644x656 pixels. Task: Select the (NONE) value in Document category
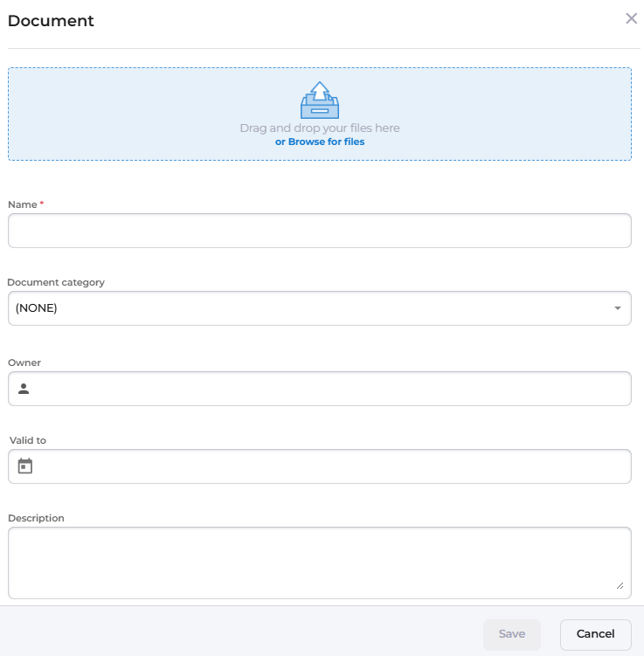[x=37, y=308]
